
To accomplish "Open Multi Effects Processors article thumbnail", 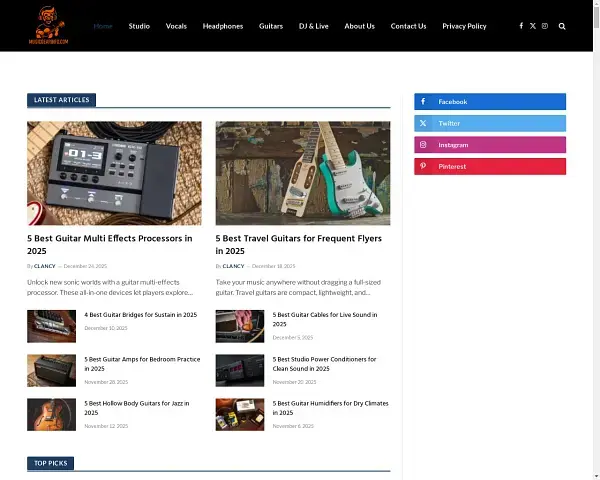I will (114, 173).
